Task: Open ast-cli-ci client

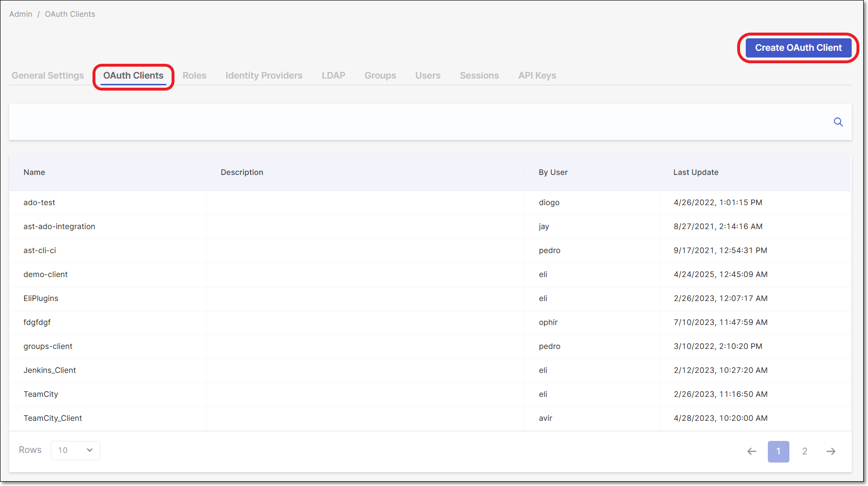Action: 430,251
